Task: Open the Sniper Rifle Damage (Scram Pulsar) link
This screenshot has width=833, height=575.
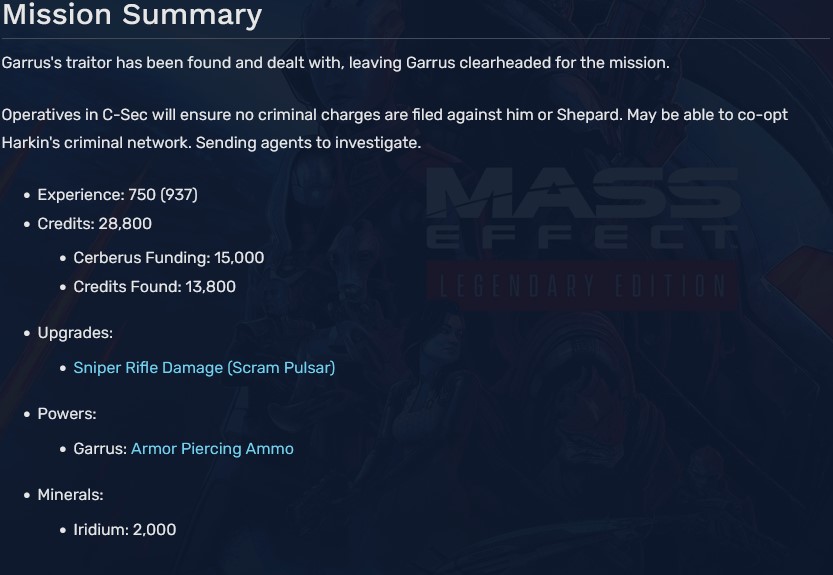Action: [x=204, y=367]
